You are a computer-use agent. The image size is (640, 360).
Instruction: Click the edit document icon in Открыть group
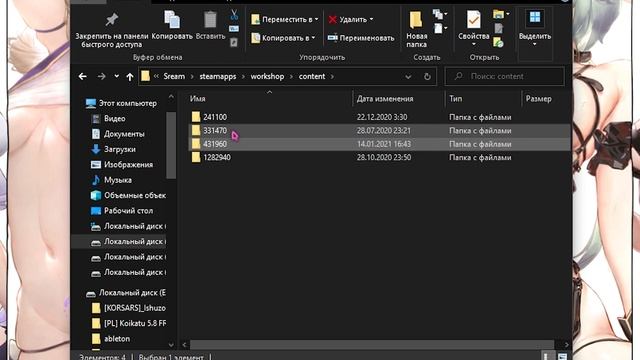tap(498, 28)
